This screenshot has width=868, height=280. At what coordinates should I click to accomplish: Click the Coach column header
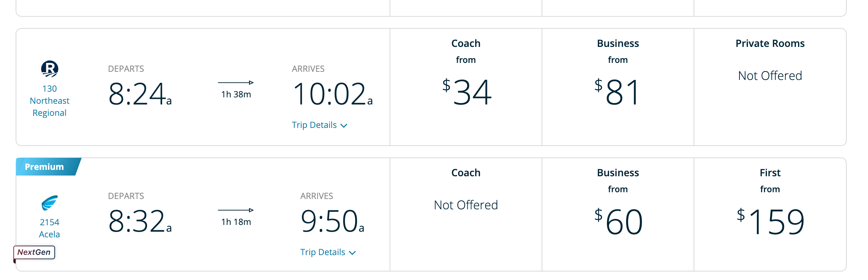[466, 43]
